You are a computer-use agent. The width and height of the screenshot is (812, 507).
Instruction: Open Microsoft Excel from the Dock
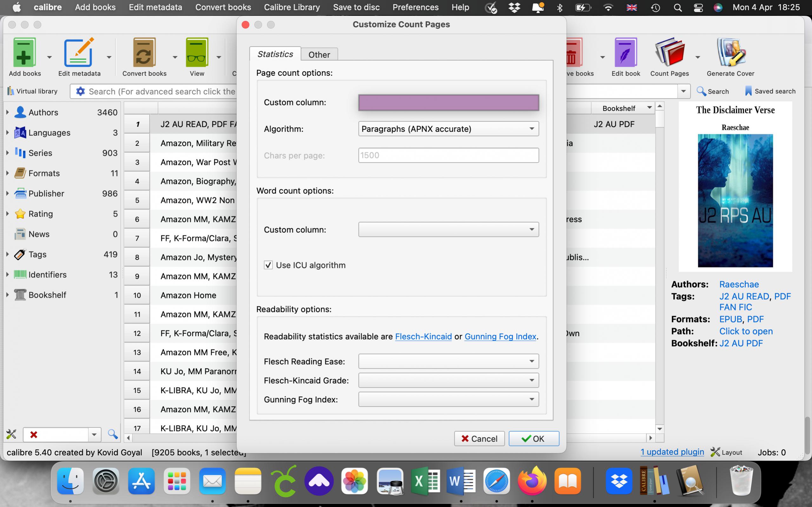(x=425, y=481)
